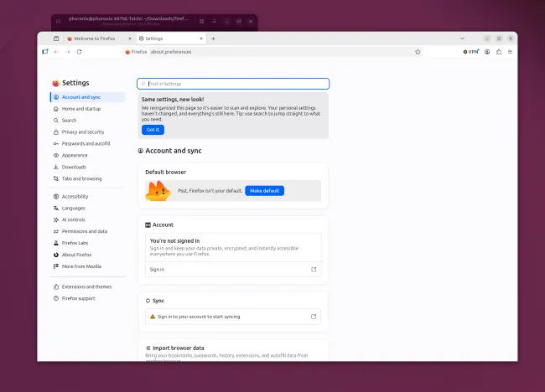Open the Firefox View icon in the tab strip
545x392 pixels.
[56, 39]
